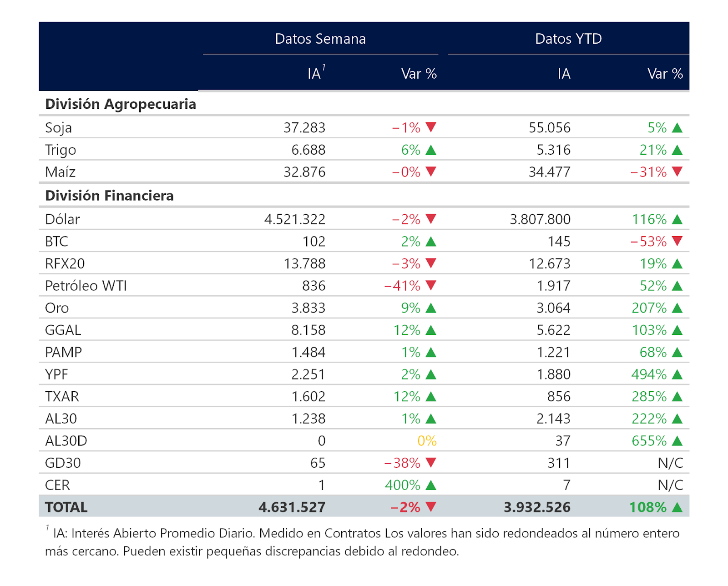Click the Oro YTD IA value 3.064
The height and width of the screenshot is (586, 728).
tap(553, 308)
